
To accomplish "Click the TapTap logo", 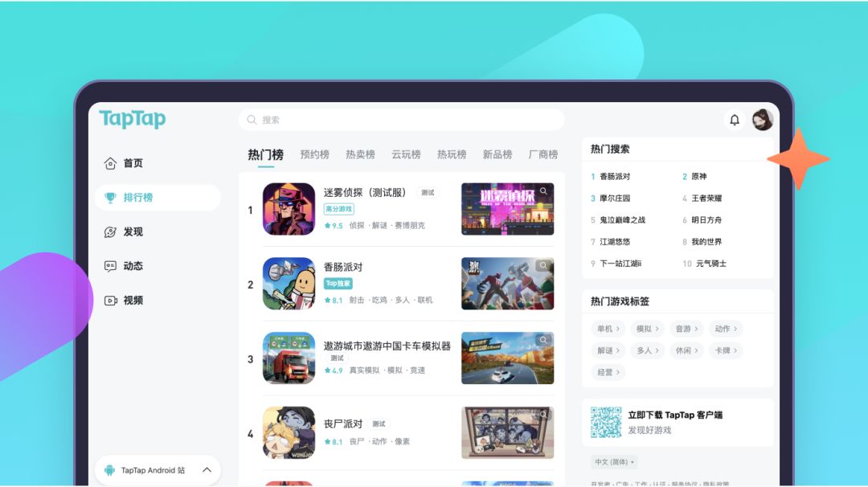I will point(133,119).
